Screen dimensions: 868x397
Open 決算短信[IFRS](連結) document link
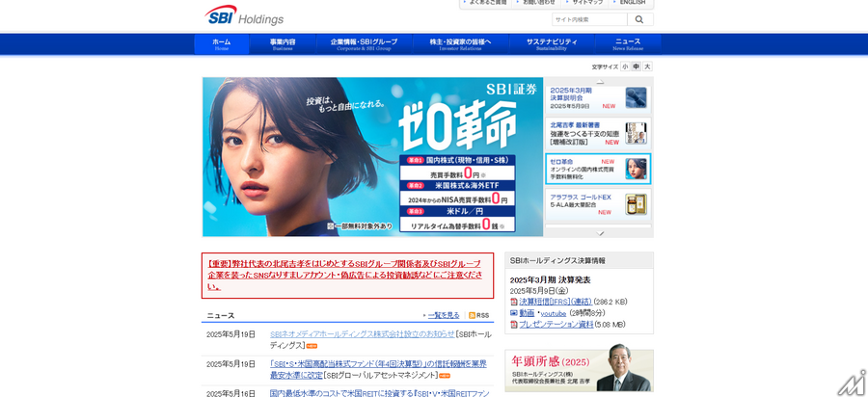click(556, 302)
